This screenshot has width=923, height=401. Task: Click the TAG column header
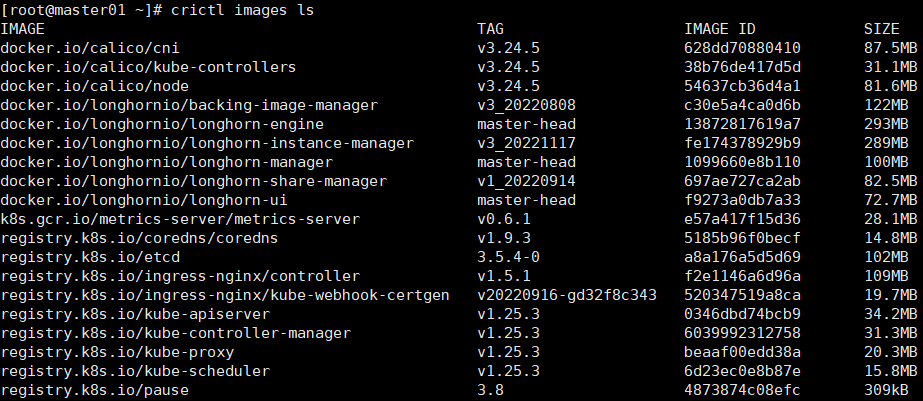click(x=490, y=28)
